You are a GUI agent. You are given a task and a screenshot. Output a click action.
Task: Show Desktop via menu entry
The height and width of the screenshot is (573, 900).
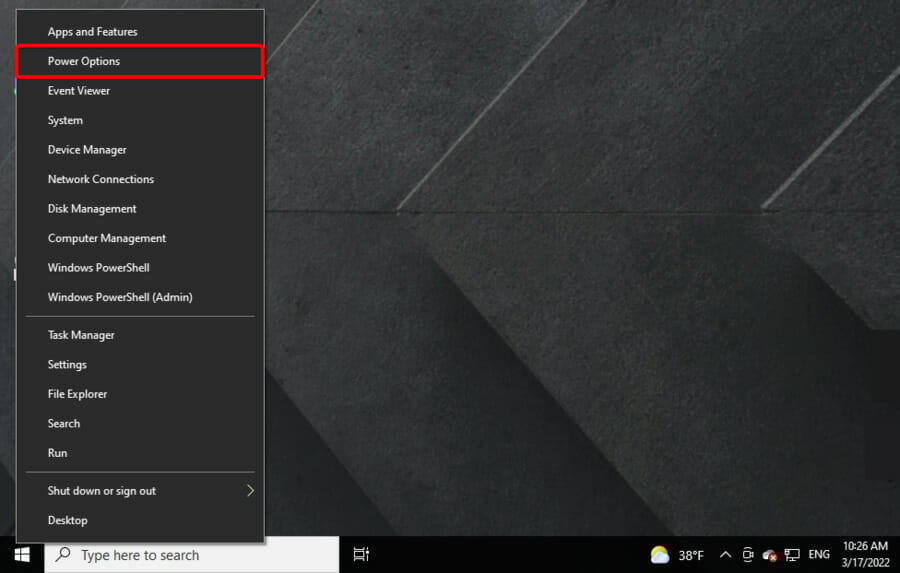click(x=140, y=520)
